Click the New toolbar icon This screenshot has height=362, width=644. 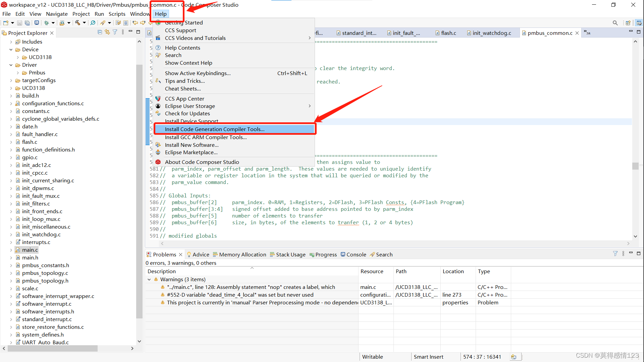(6, 23)
